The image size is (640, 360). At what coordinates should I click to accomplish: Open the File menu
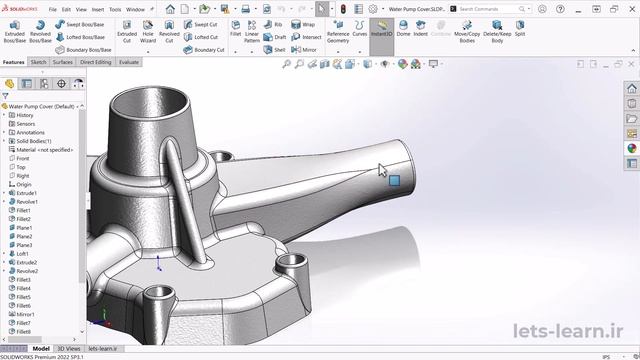click(x=53, y=9)
